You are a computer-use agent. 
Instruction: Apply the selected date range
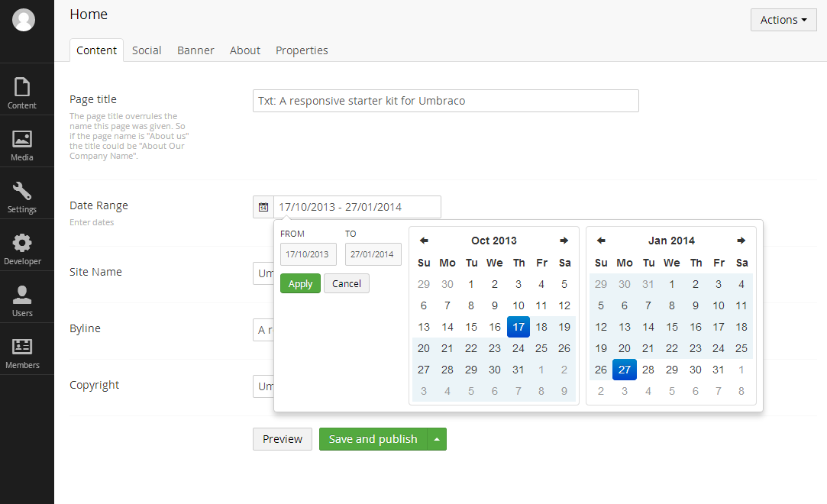(300, 283)
